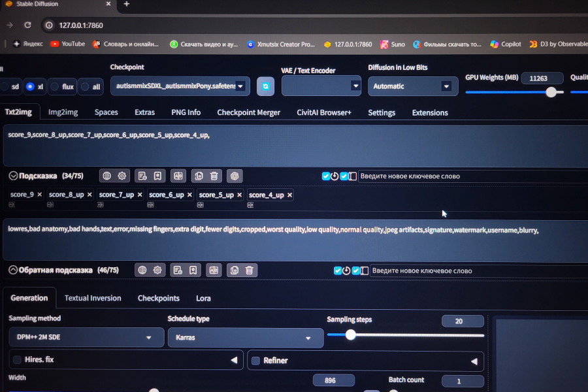588x392 pixels.
Task: Toggle first blue checkbox in Обратная подсказка row
Action: 338,270
